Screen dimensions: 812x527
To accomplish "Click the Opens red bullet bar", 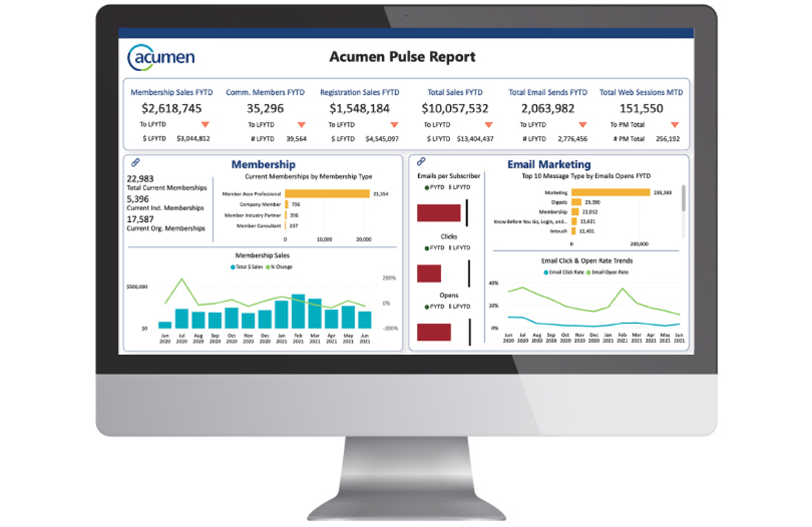I will (x=434, y=332).
